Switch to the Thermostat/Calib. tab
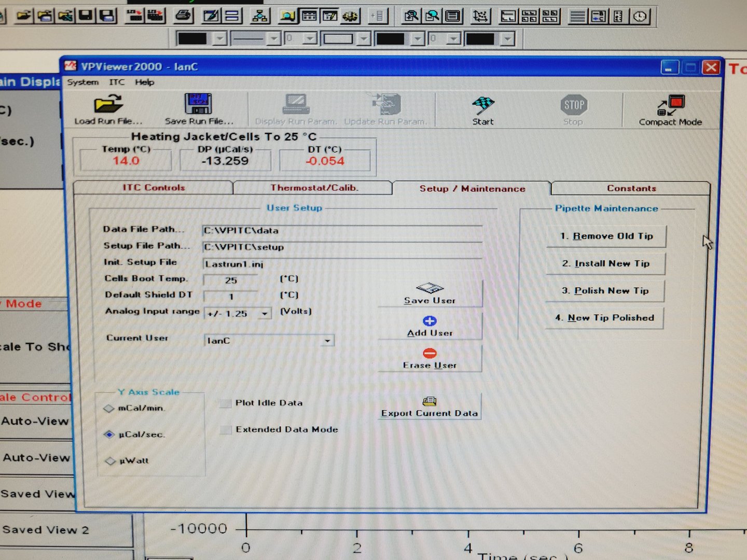 click(x=314, y=188)
